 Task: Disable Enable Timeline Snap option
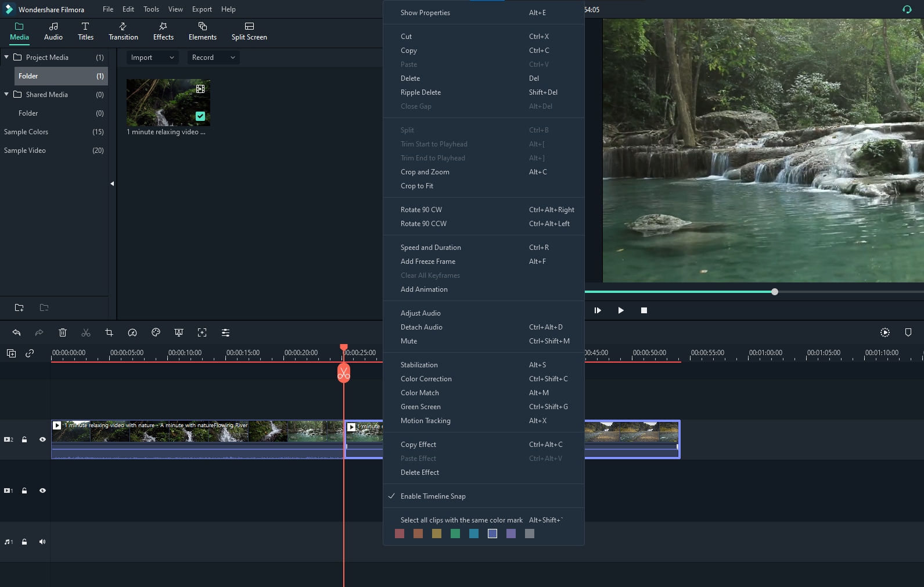tap(433, 496)
